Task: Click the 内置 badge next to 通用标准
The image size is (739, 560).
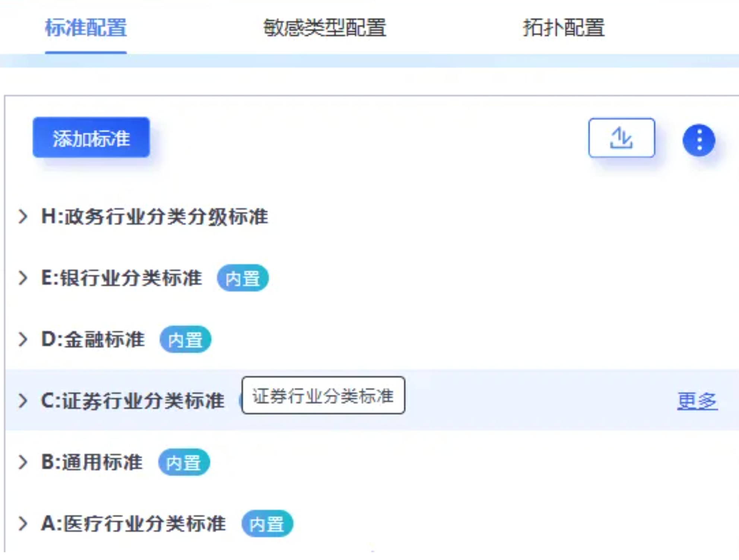Action: (x=184, y=462)
